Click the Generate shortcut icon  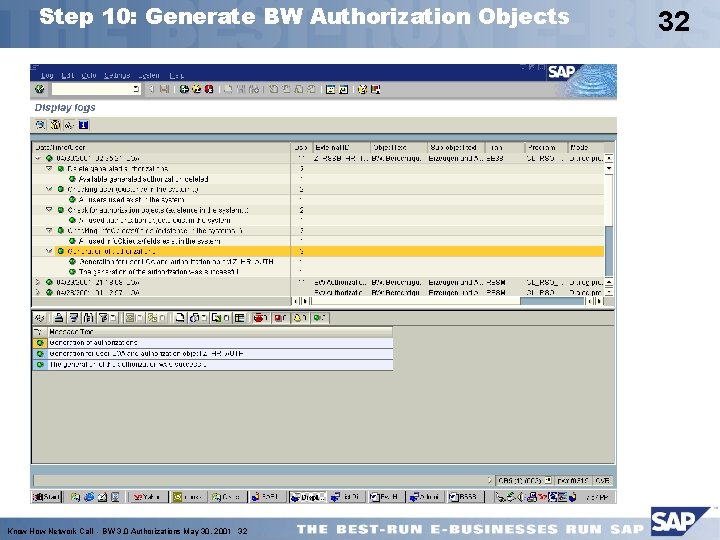pyautogui.click(x=343, y=89)
